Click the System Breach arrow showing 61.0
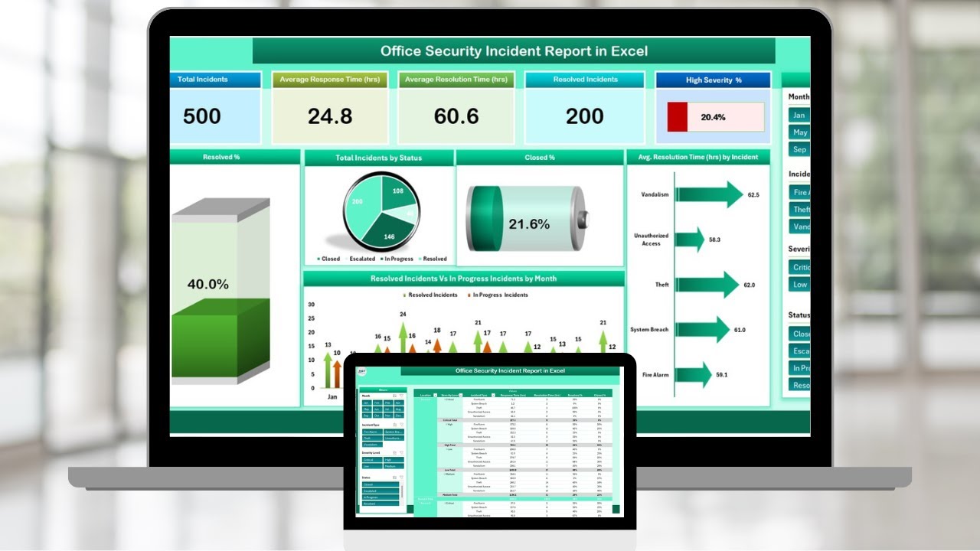The image size is (980, 551). 704,330
